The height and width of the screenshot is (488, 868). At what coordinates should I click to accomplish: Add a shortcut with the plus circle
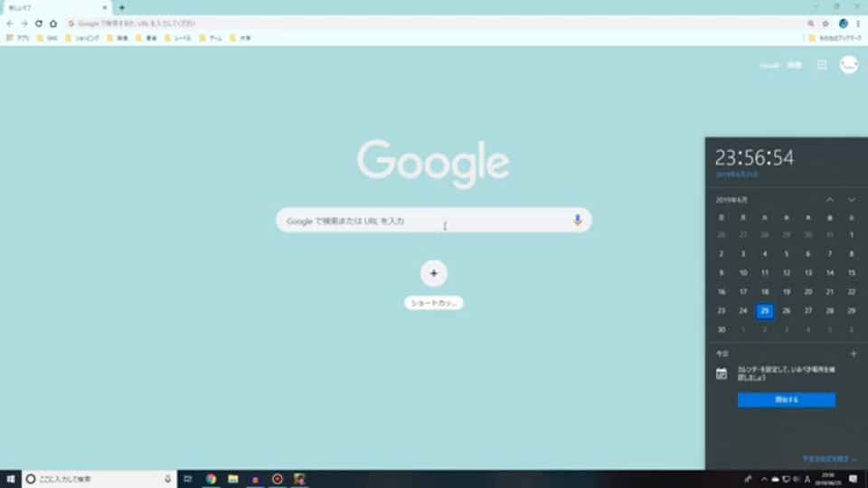pyautogui.click(x=433, y=273)
